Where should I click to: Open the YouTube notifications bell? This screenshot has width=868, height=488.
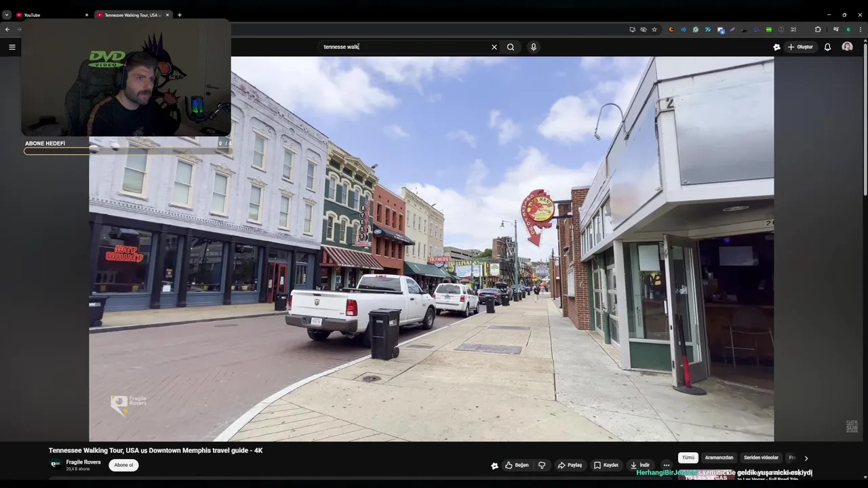(827, 47)
